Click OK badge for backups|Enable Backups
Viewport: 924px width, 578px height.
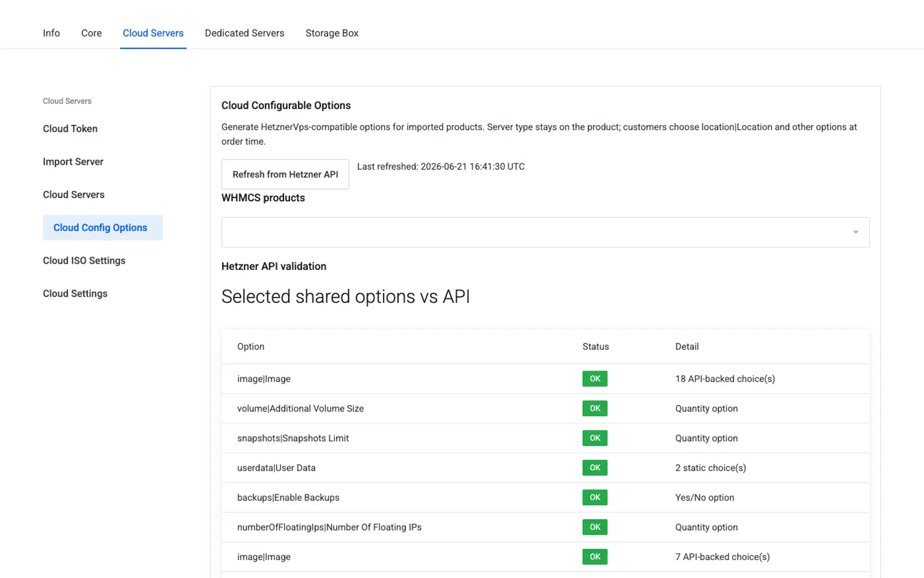[x=595, y=497]
